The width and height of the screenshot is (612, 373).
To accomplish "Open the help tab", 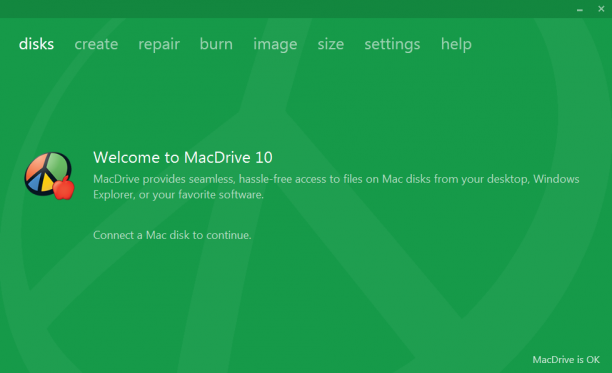I will pyautogui.click(x=456, y=45).
